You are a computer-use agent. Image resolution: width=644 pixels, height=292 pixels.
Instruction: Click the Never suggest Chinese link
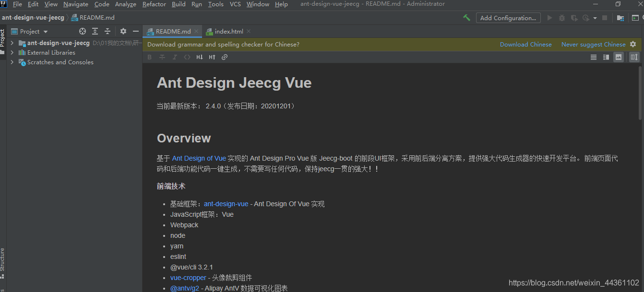click(x=594, y=44)
